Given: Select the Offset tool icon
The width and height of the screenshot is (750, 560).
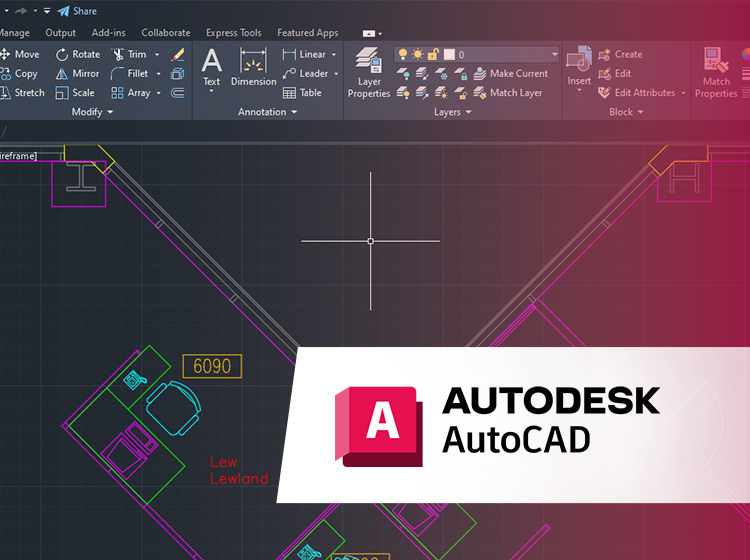Looking at the screenshot, I should 178,93.
